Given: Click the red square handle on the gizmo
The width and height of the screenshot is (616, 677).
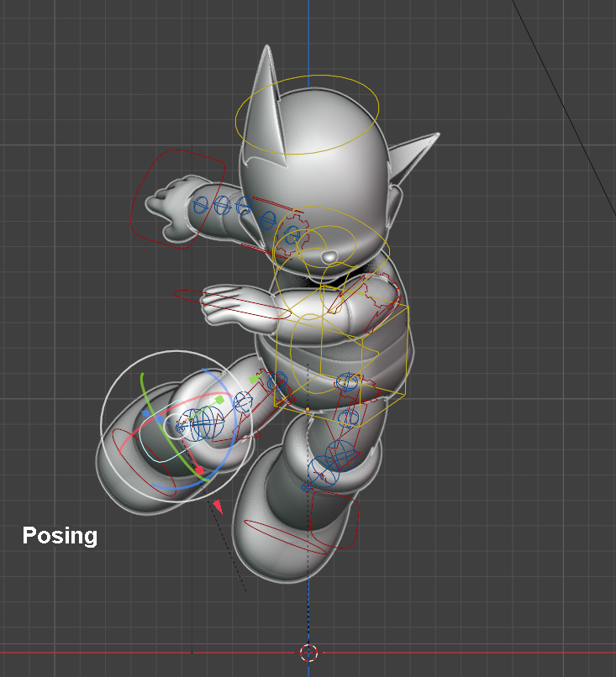Looking at the screenshot, I should [199, 470].
